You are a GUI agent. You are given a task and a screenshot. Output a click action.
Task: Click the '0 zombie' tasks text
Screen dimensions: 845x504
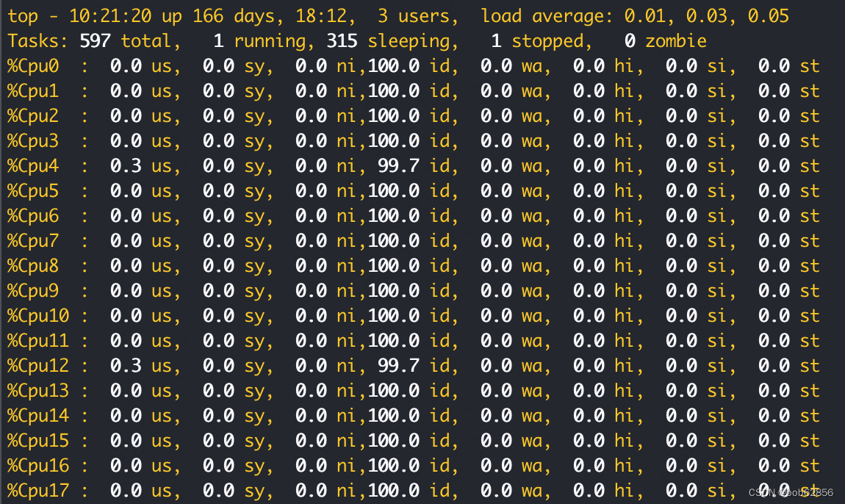[666, 41]
